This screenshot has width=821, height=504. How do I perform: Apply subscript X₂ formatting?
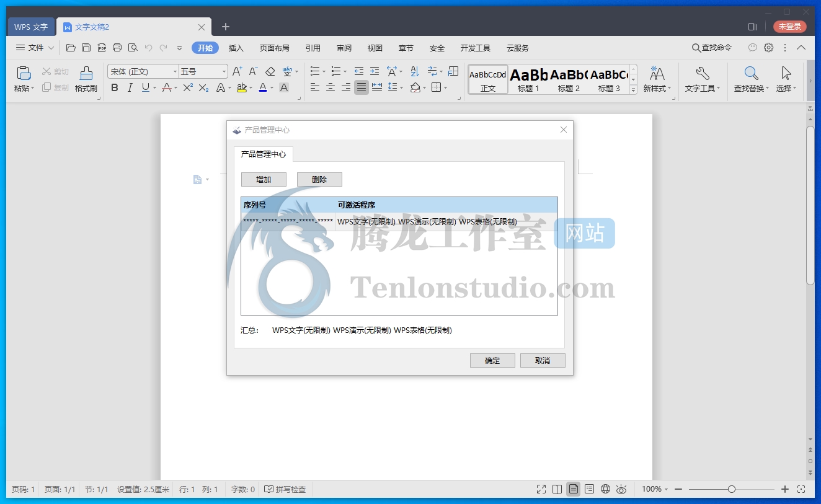[203, 87]
